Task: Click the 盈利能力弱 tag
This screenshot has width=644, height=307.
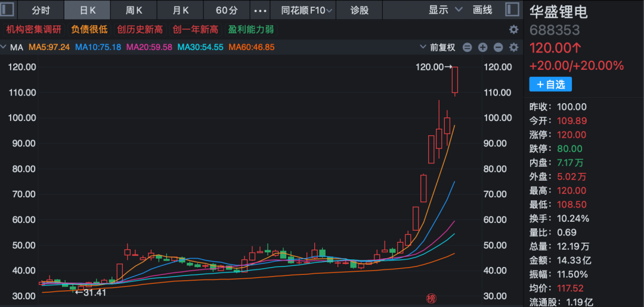Action: [x=250, y=30]
